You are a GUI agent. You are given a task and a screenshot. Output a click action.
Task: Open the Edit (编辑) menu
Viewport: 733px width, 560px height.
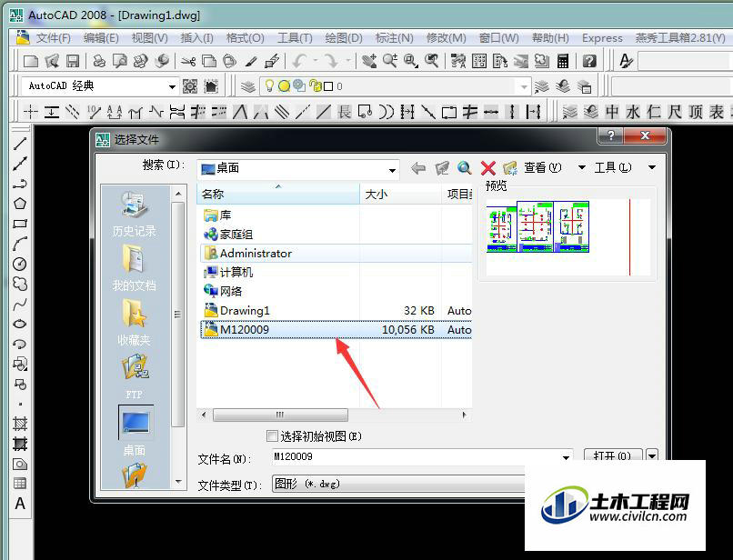click(x=101, y=38)
